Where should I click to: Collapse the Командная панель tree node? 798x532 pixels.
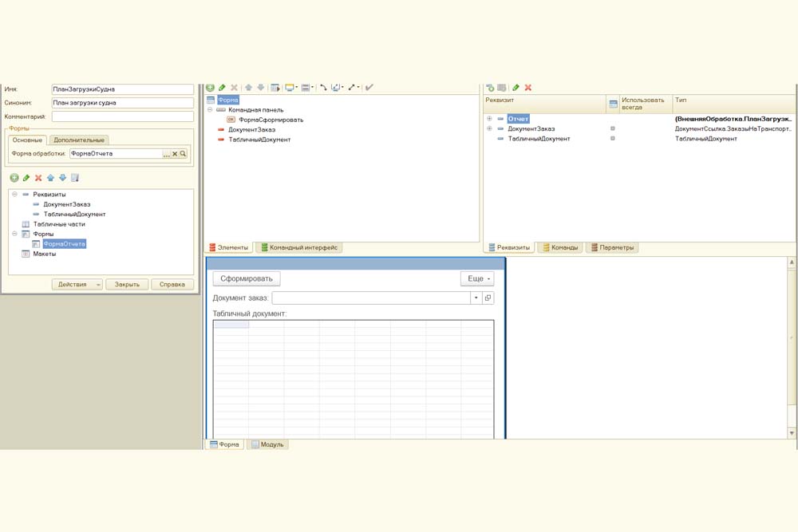(x=211, y=110)
